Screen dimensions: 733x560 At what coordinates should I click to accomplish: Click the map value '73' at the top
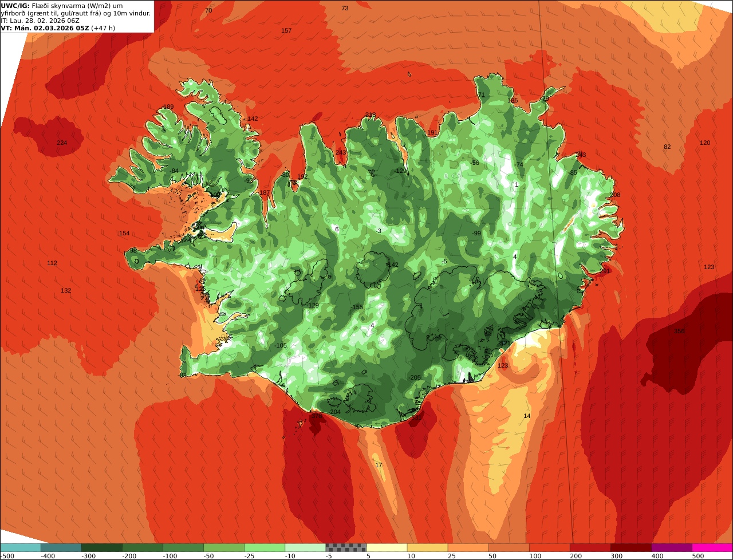(x=345, y=8)
